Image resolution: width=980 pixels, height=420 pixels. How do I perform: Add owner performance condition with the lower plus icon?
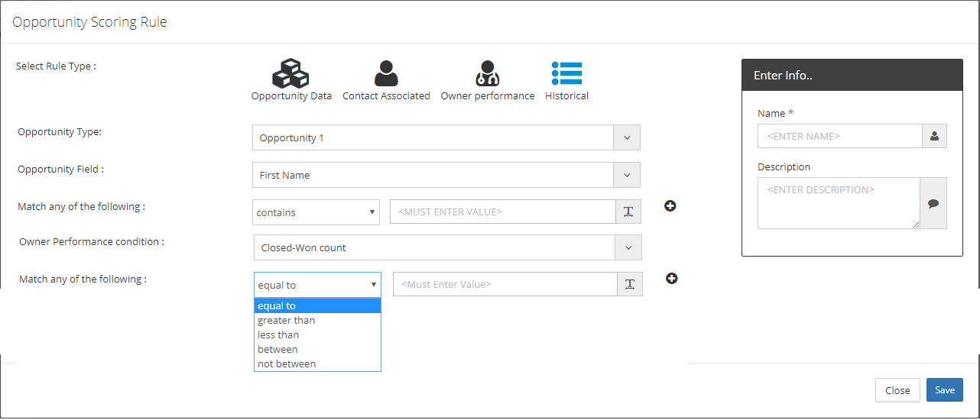tap(672, 278)
